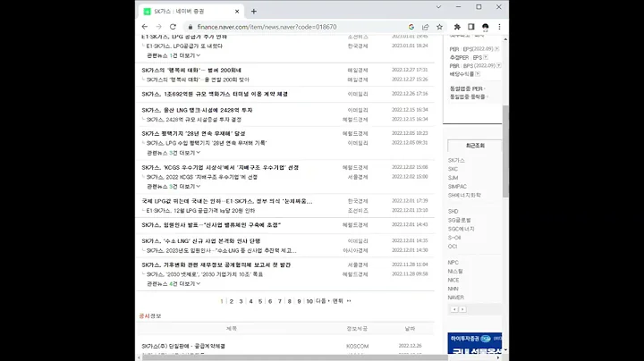Open SIMPAC in recently viewed list
This screenshot has width=644, height=361.
[x=457, y=186]
